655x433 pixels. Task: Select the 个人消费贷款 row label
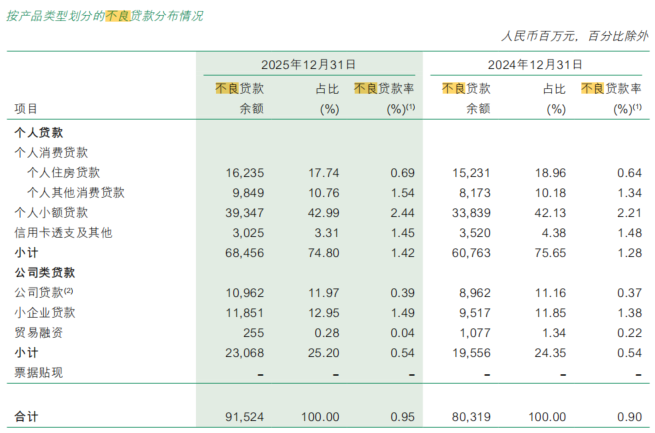pos(51,152)
